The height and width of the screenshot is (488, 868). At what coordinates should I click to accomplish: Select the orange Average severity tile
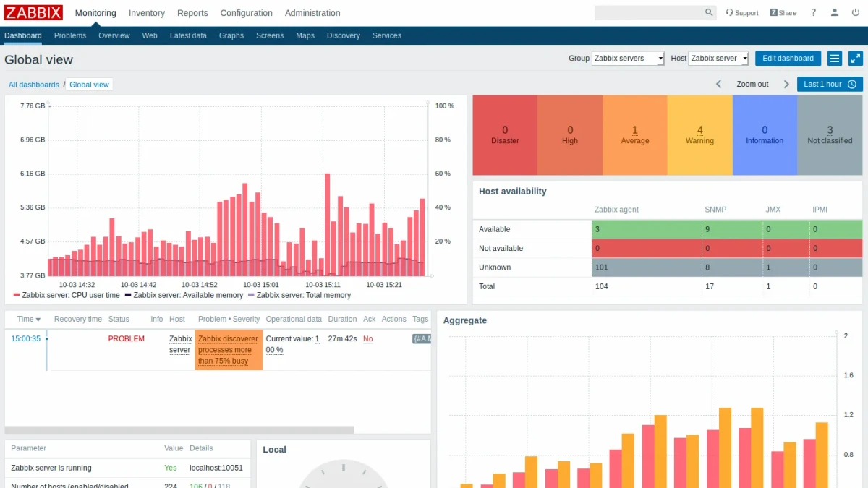click(635, 135)
